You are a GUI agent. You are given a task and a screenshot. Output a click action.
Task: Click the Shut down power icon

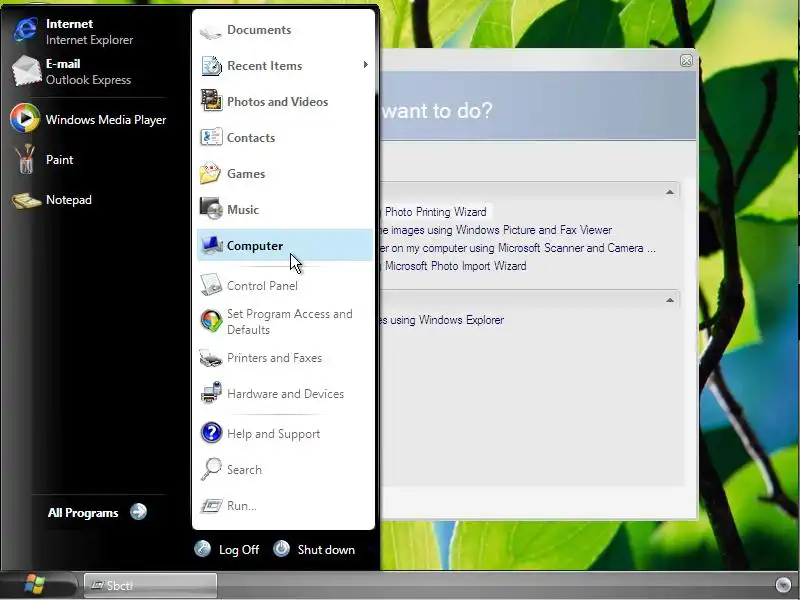pyautogui.click(x=281, y=548)
